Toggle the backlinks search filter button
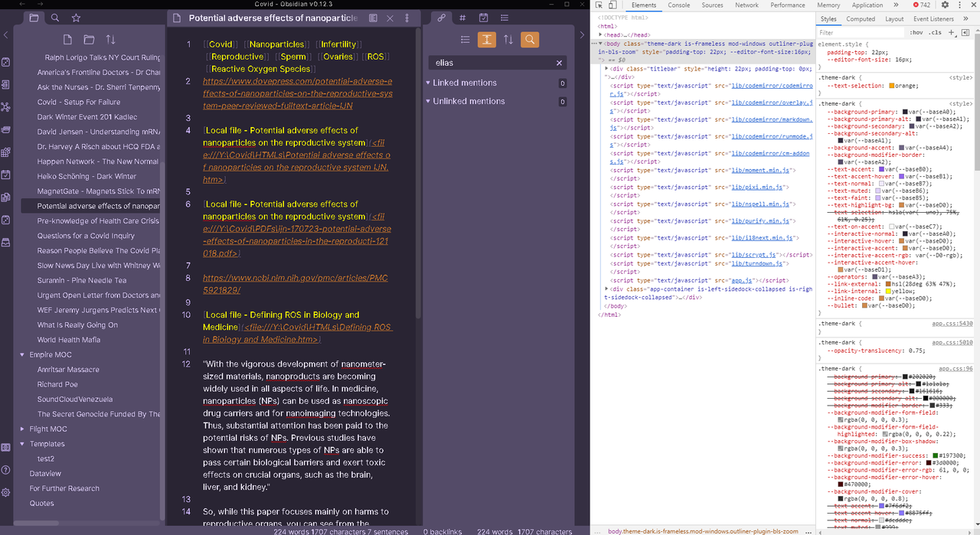This screenshot has height=535, width=980. (x=529, y=39)
